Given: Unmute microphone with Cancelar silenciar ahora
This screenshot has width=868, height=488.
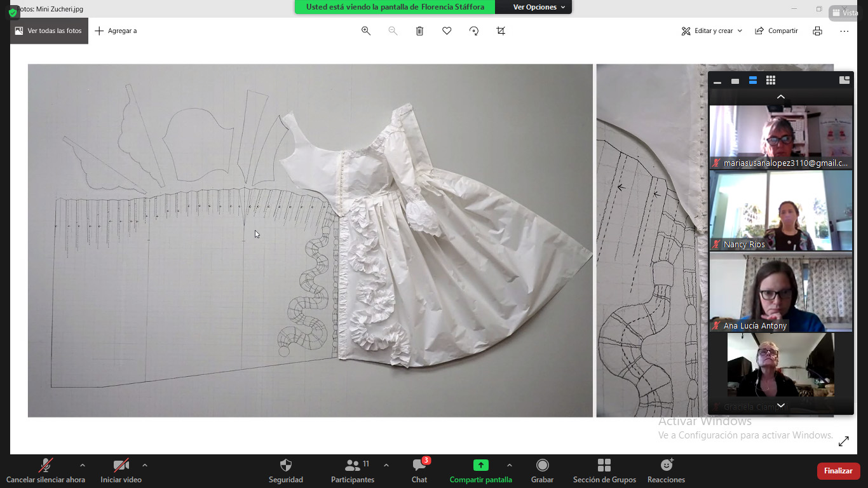Looking at the screenshot, I should 45,470.
